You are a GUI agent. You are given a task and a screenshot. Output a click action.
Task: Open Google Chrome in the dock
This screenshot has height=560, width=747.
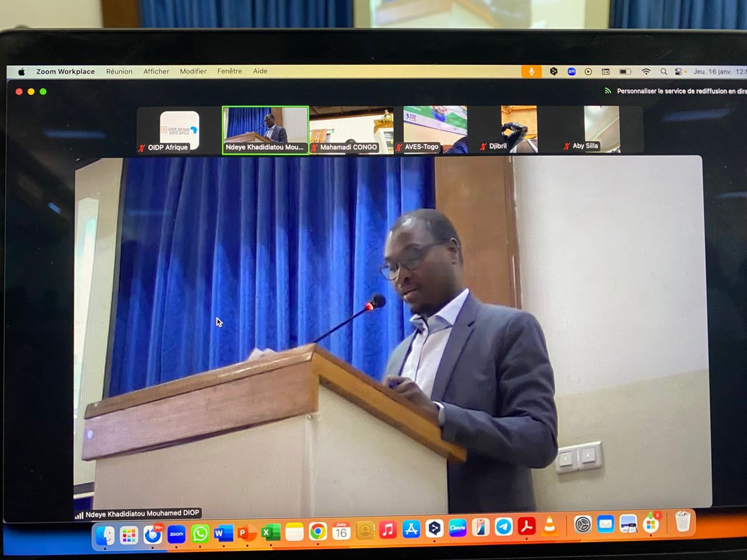coord(318,531)
